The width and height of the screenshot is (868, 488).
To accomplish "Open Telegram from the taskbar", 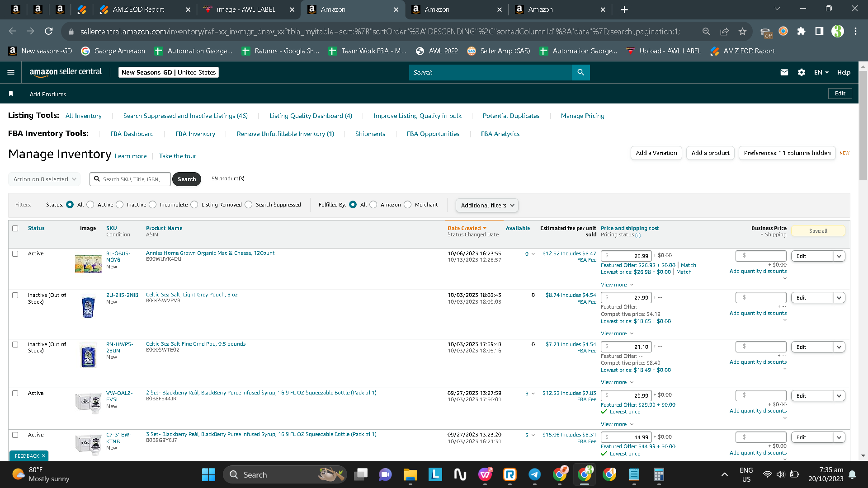I will [534, 474].
